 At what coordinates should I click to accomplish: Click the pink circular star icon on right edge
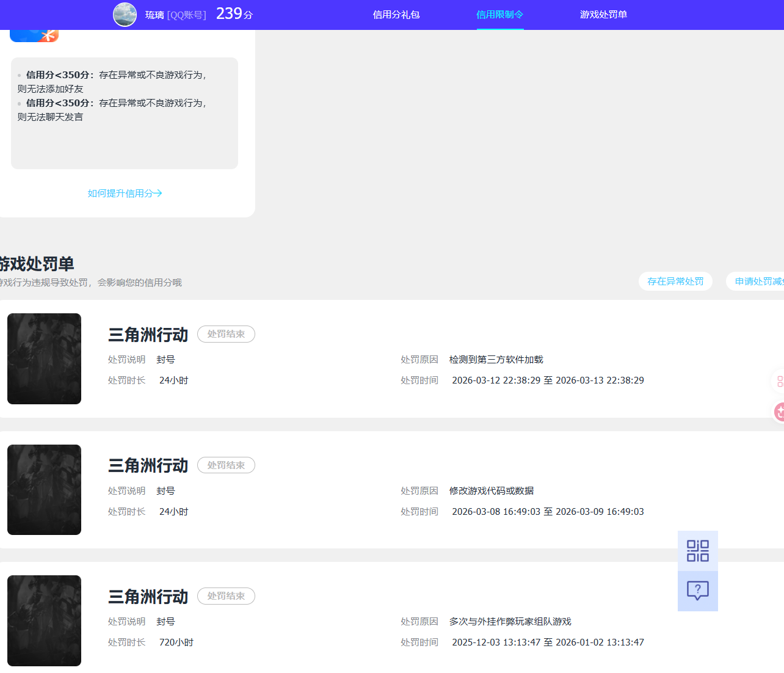(780, 412)
